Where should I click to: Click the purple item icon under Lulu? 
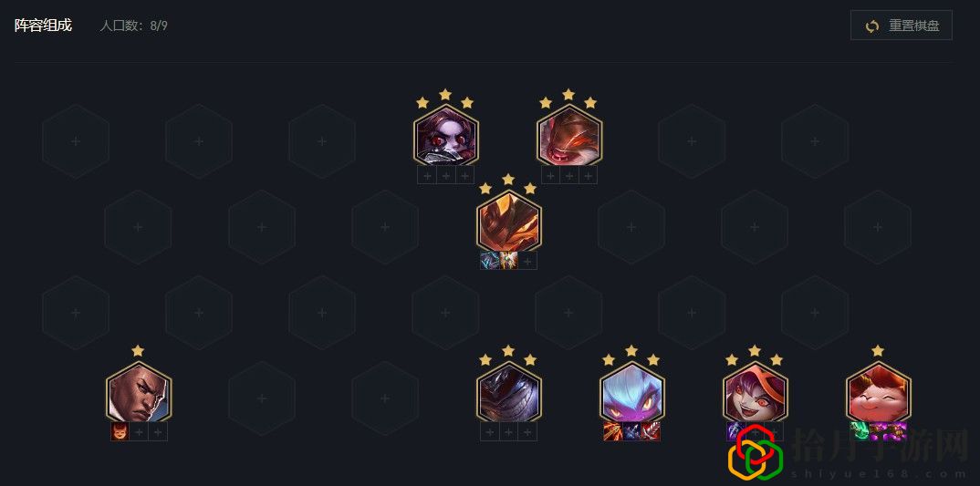[735, 431]
